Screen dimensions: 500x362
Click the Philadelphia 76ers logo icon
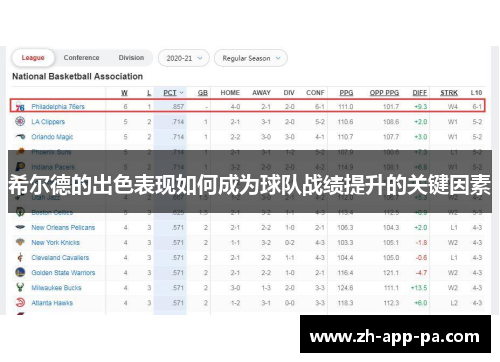click(x=20, y=107)
